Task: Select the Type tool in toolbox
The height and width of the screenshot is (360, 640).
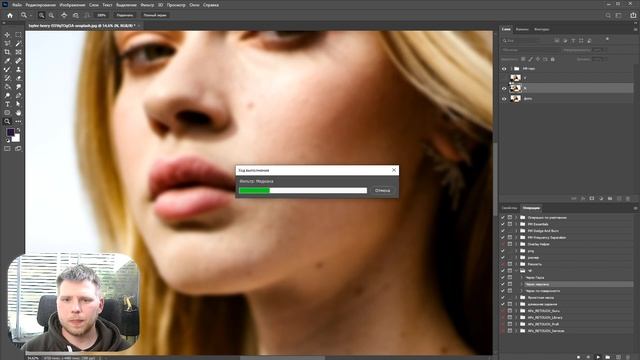Action: pyautogui.click(x=7, y=104)
